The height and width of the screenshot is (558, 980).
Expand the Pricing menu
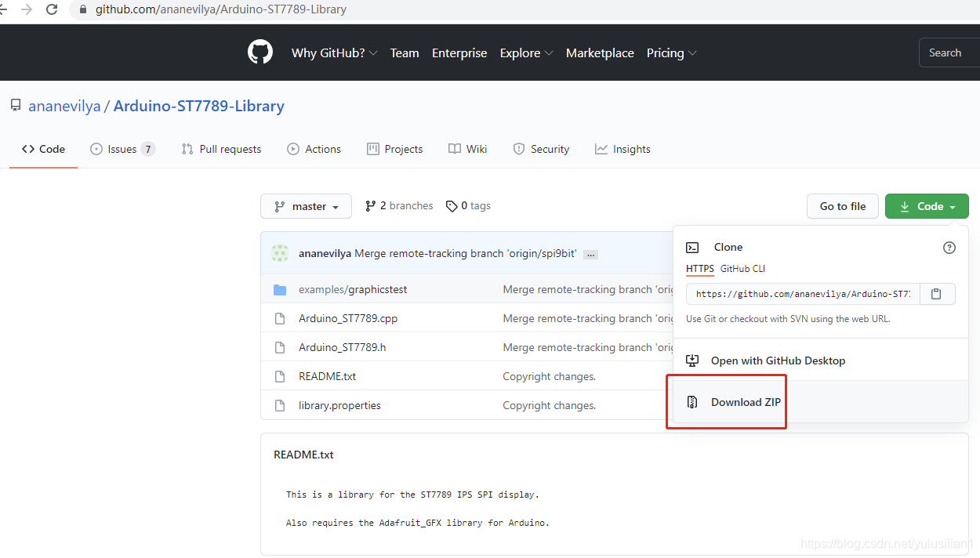point(671,53)
